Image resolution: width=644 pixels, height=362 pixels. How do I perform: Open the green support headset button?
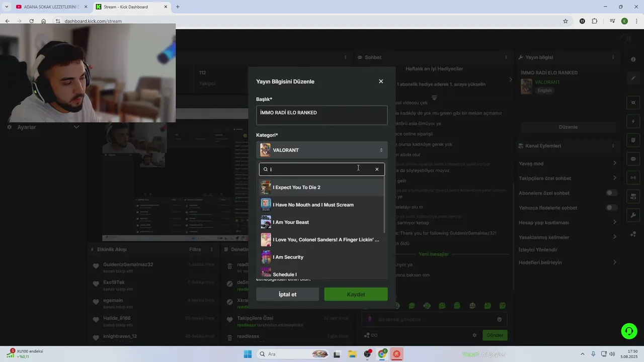(629, 331)
